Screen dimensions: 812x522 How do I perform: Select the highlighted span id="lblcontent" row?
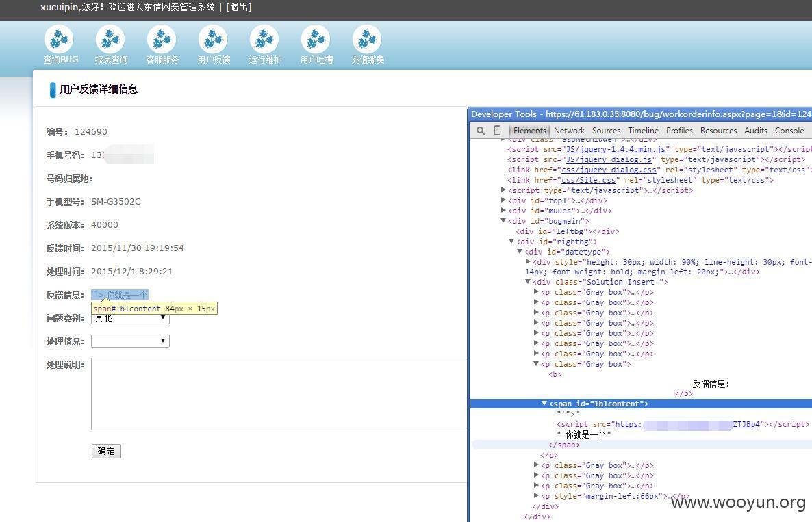(641, 404)
